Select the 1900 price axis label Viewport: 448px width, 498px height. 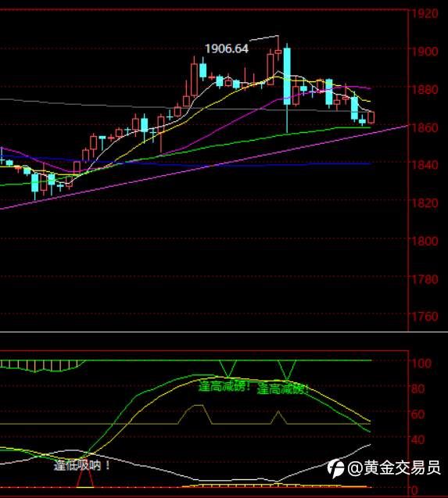(x=425, y=51)
